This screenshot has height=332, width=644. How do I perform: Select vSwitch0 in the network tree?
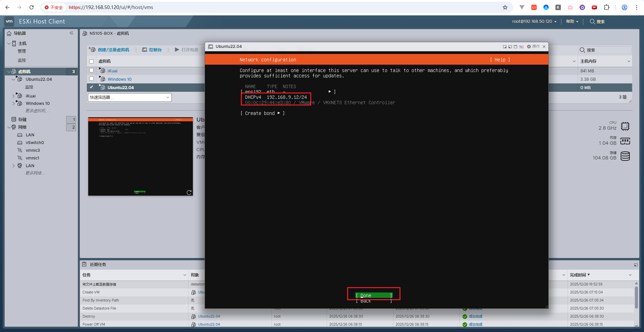coord(35,142)
